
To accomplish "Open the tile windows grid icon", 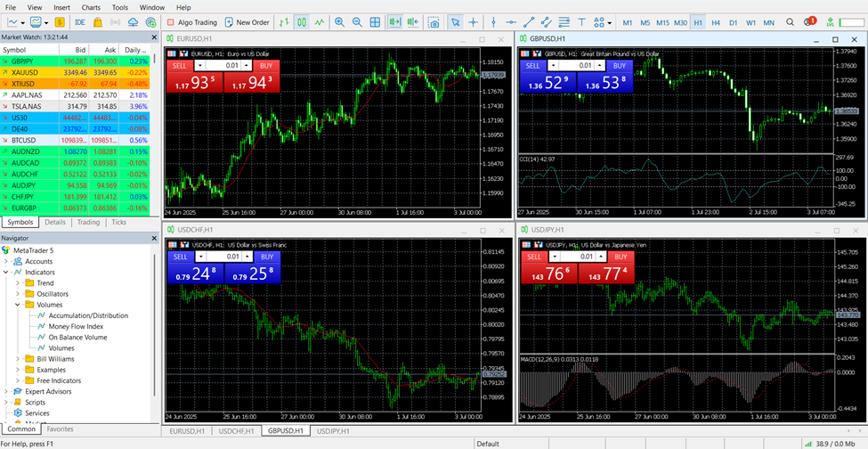I will pyautogui.click(x=375, y=22).
